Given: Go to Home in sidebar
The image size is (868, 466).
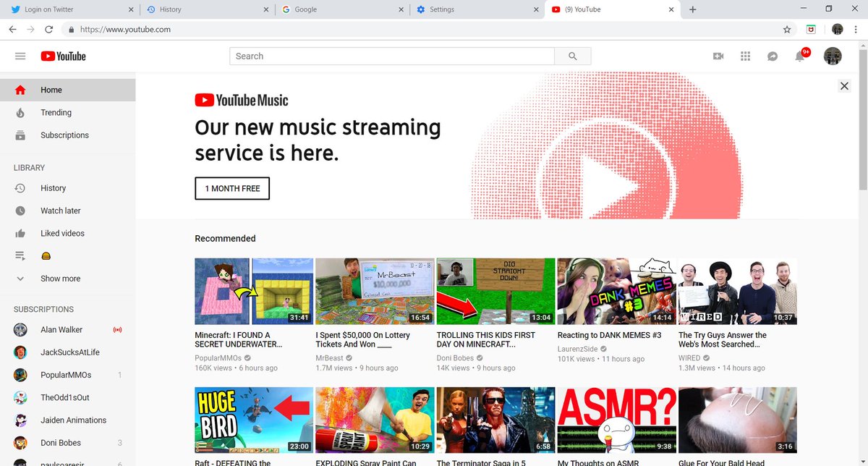Looking at the screenshot, I should [x=67, y=90].
